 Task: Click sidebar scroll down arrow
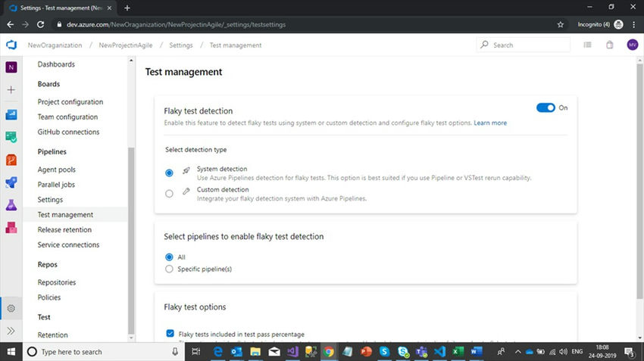click(x=131, y=338)
